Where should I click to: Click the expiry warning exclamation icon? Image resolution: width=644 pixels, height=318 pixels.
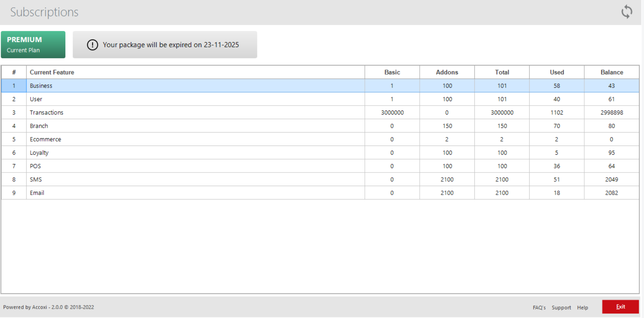[x=92, y=45]
